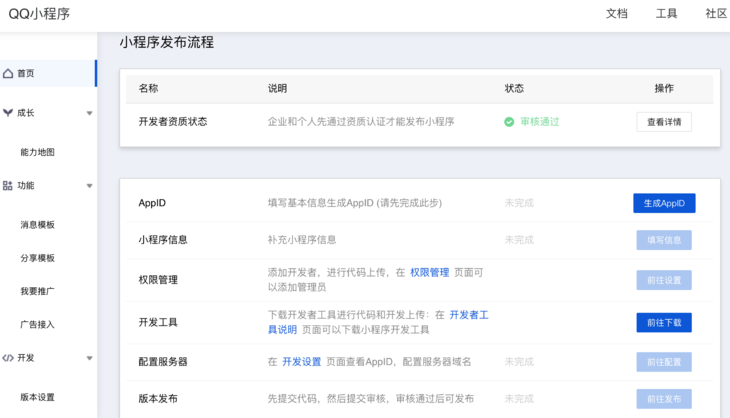Follow the 开发设置 hyperlink

point(302,362)
